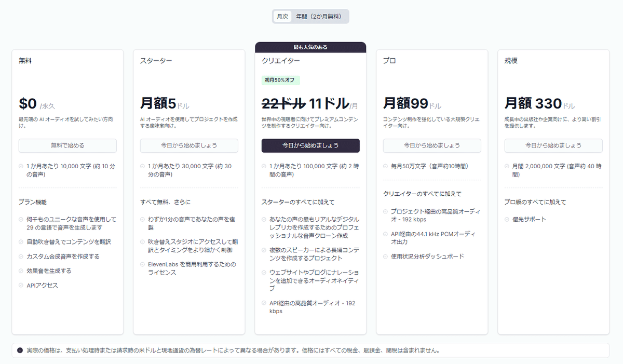Click the クリエイターのすべてに加えて heading
This screenshot has width=623, height=364.
point(422,194)
